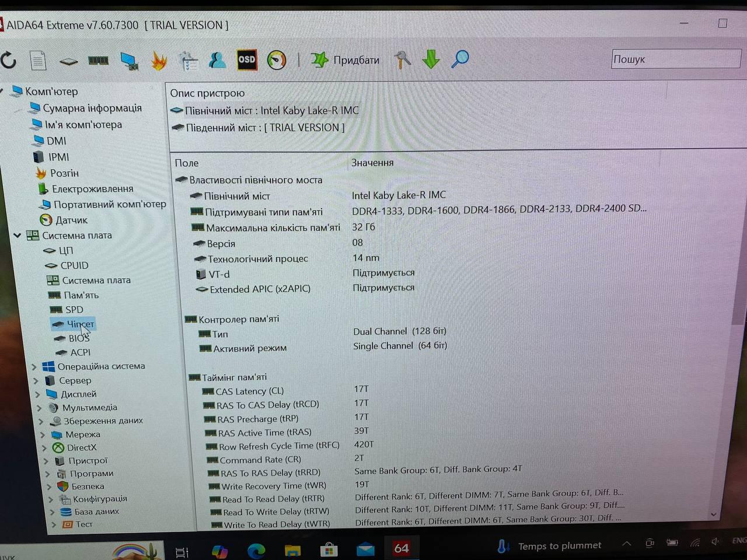Open the OSD panel icon
The height and width of the screenshot is (560, 747).
(x=247, y=60)
